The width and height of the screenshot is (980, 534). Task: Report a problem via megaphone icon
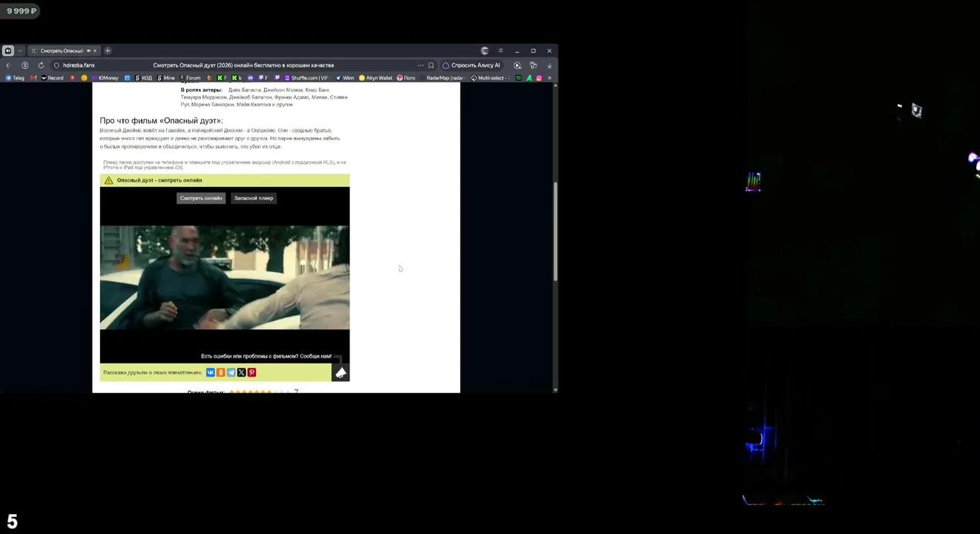click(341, 372)
